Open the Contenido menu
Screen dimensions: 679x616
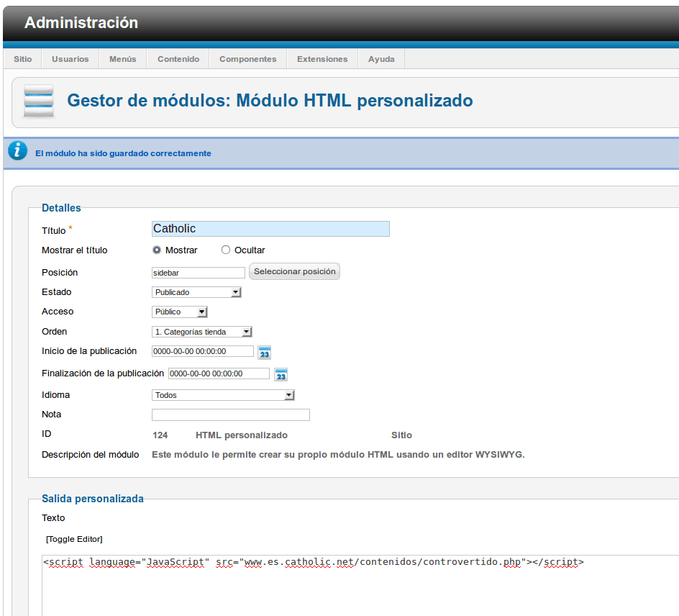(178, 59)
